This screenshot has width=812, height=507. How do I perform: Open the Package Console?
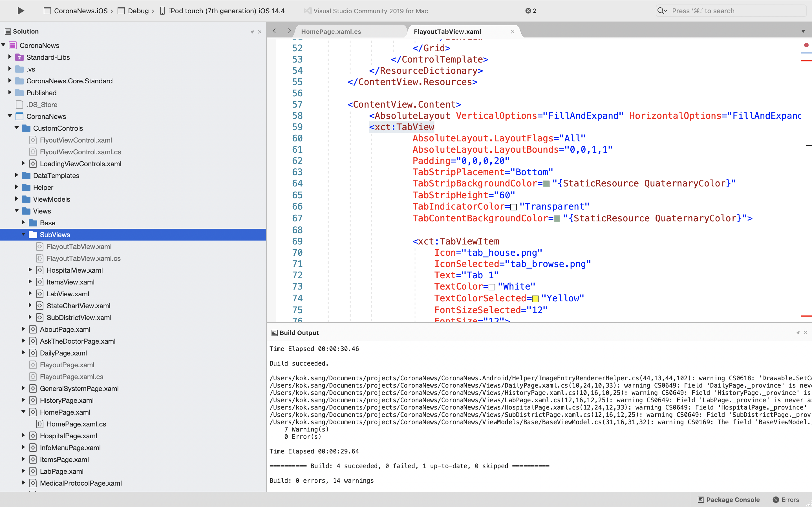pos(728,499)
